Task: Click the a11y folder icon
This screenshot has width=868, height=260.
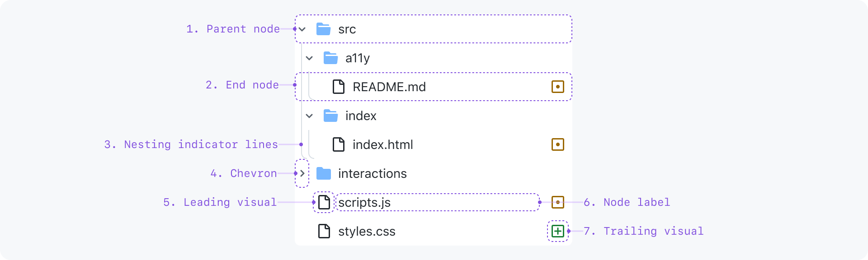Action: [330, 58]
